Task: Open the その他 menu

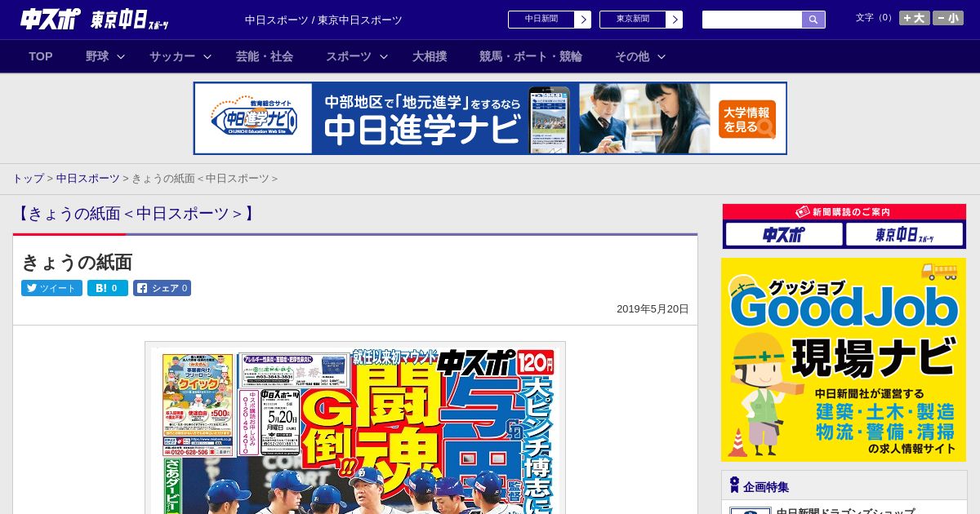Action: point(632,56)
